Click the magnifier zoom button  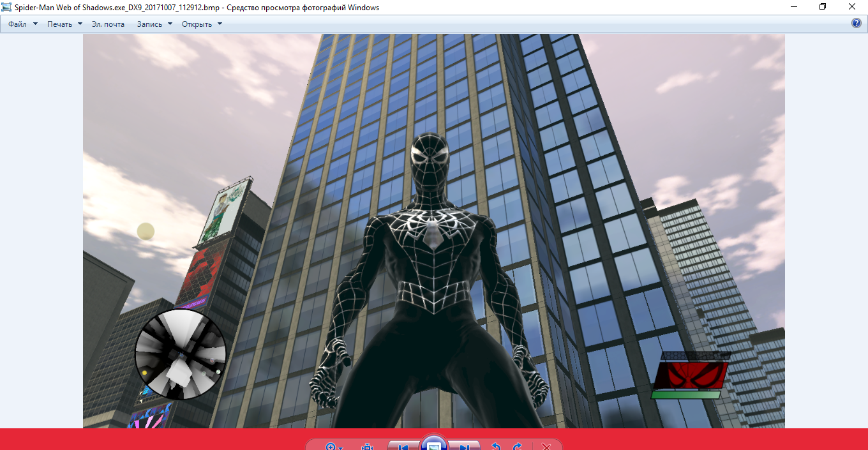pos(331,446)
